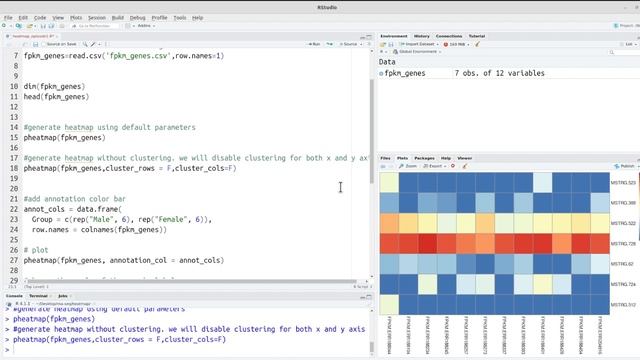This screenshot has height=360, width=640.
Task: Open the Code menu
Action: tap(40, 18)
